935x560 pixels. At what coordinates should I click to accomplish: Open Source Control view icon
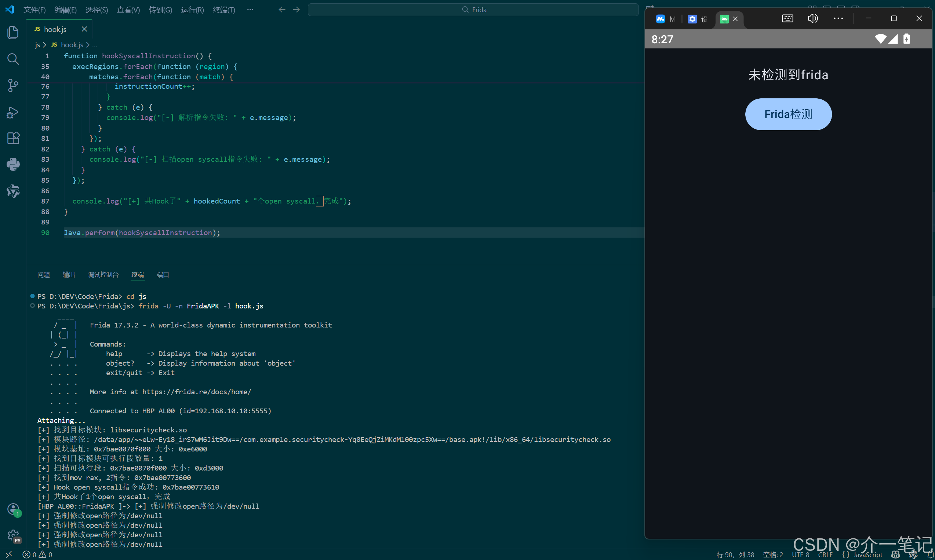point(13,85)
